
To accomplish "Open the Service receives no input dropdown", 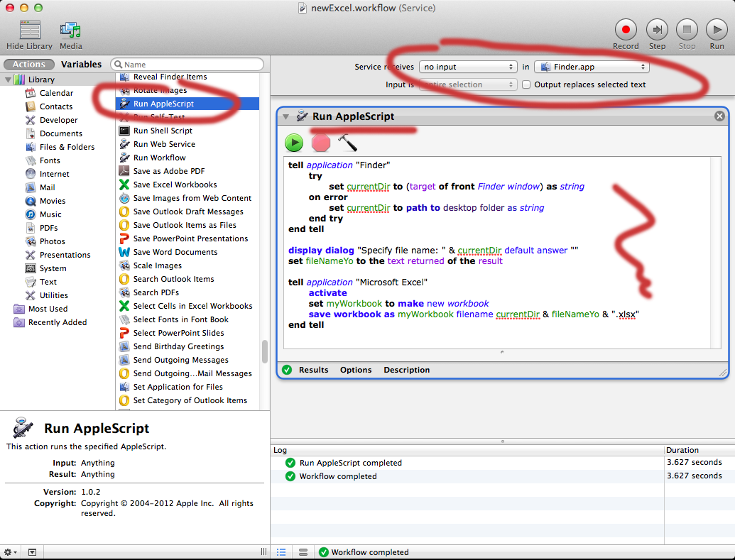I will [468, 67].
